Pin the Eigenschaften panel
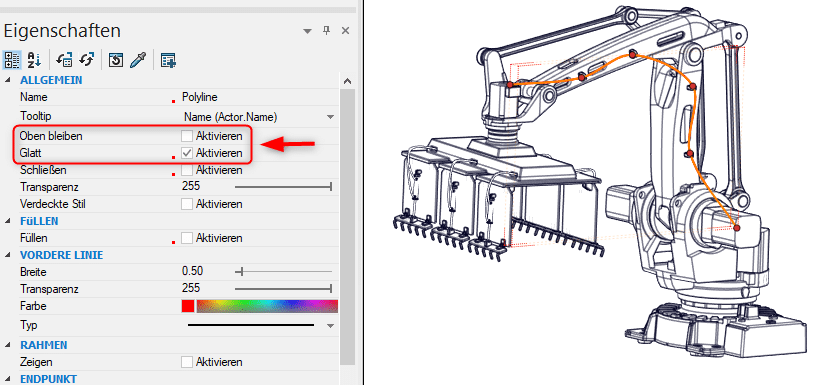Image resolution: width=830 pixels, height=385 pixels. point(326,31)
